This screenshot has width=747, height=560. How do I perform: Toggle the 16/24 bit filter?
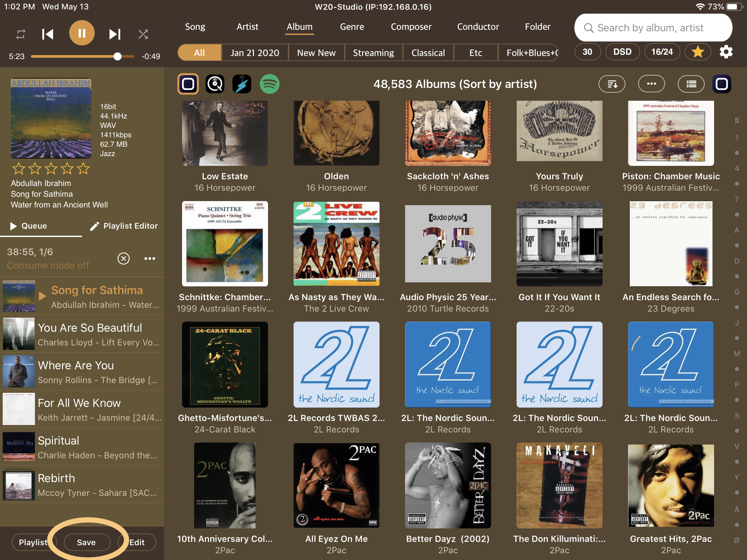click(x=662, y=52)
